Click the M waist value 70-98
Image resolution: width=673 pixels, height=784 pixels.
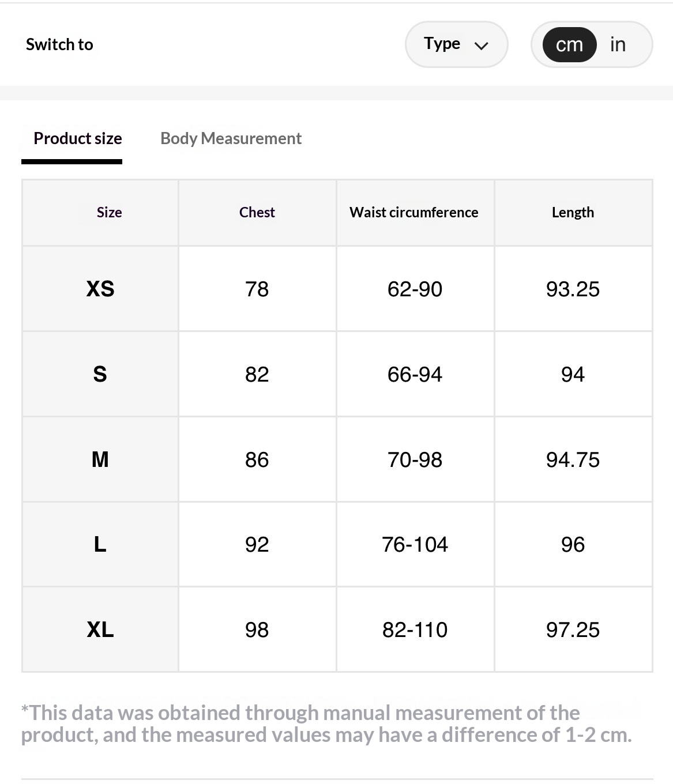tap(415, 459)
